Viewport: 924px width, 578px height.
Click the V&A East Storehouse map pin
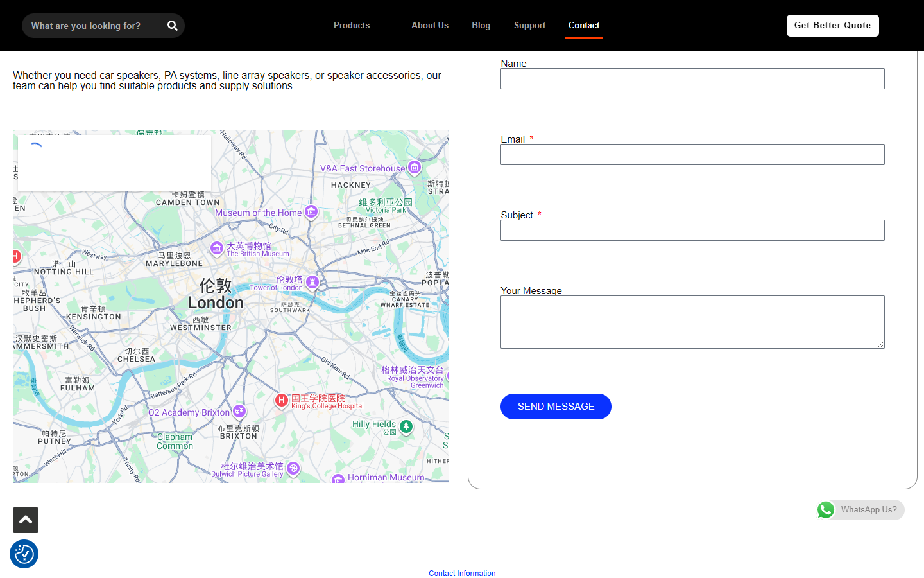click(415, 168)
